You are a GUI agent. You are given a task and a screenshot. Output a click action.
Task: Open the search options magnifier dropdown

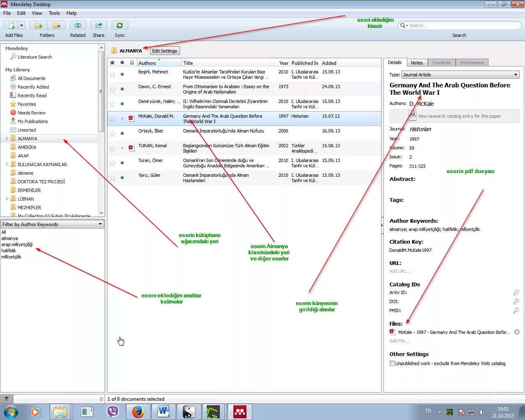coord(404,25)
